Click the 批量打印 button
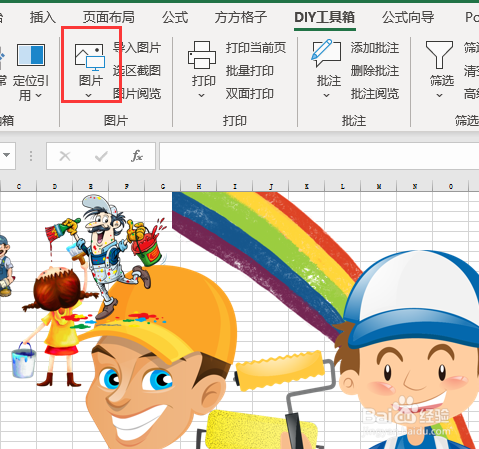Image resolution: width=479 pixels, height=449 pixels. tap(250, 70)
